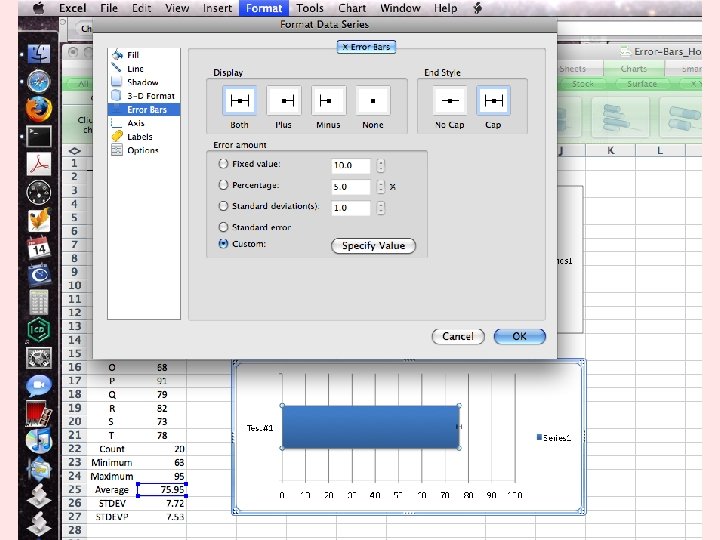Open the Excel menu

coord(73,8)
